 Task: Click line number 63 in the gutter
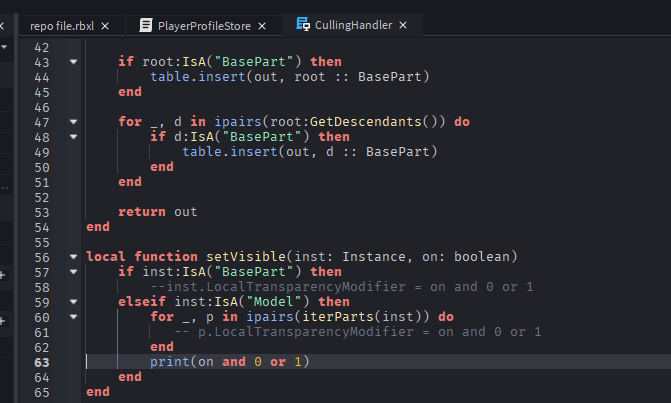coord(41,362)
